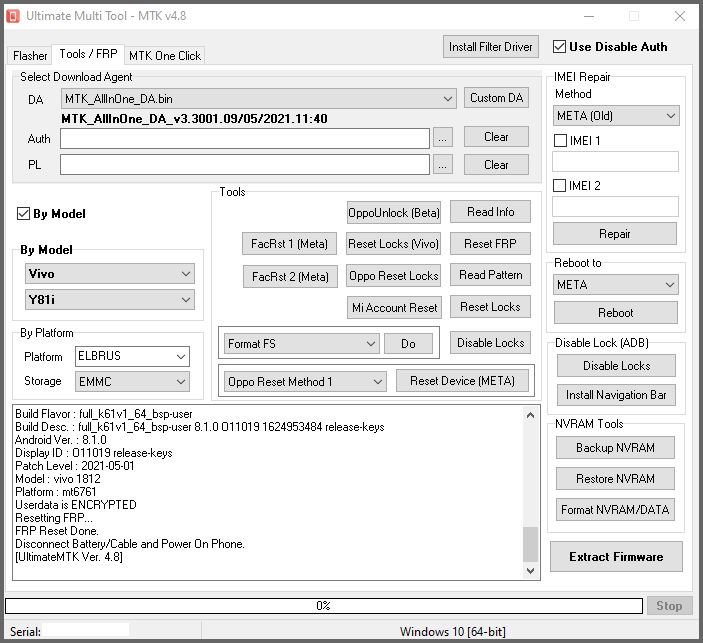
Task: Open the DA file dropdown
Action: coord(258,99)
